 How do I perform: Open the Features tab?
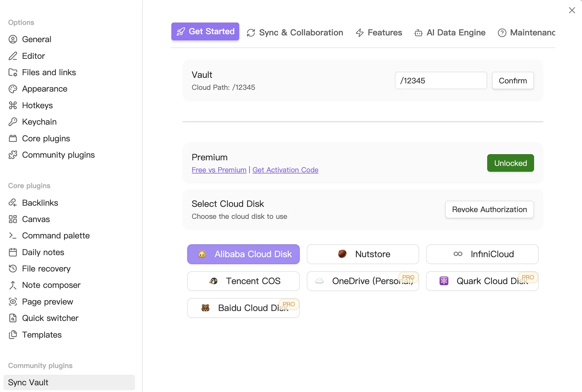coord(379,33)
